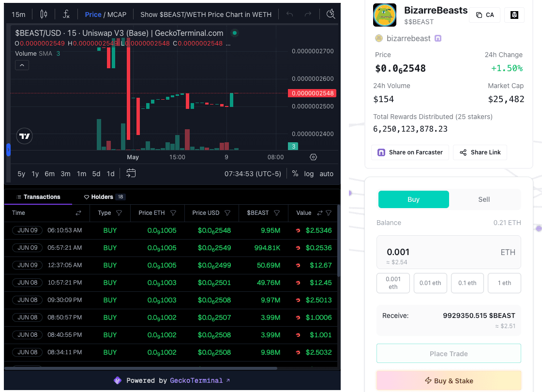Click the red icon beside $2.5032 value
This screenshot has width=542, height=392.
click(x=298, y=353)
